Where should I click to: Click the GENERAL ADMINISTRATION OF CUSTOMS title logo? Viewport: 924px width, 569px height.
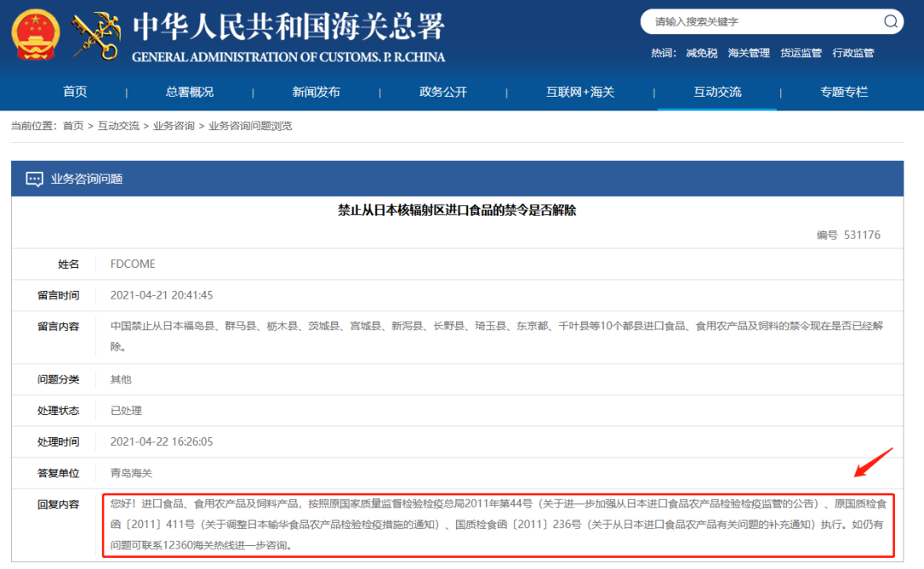tap(291, 39)
